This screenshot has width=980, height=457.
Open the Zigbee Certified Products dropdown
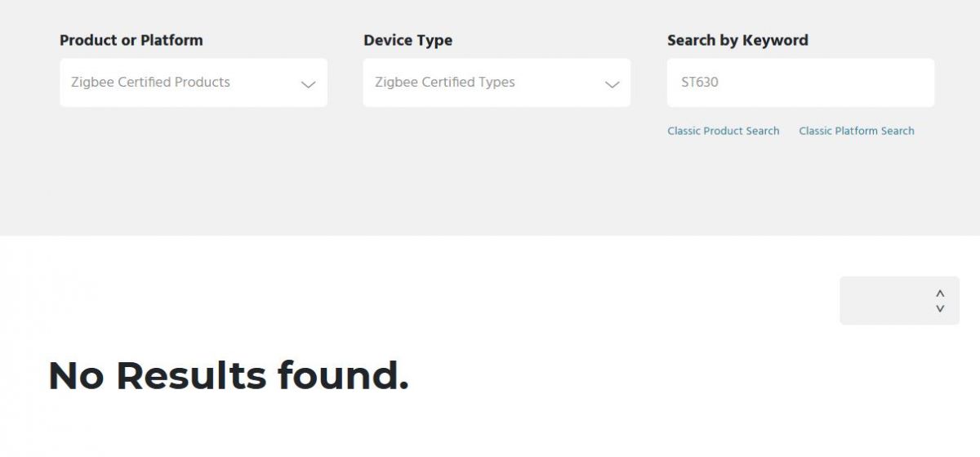click(x=194, y=83)
